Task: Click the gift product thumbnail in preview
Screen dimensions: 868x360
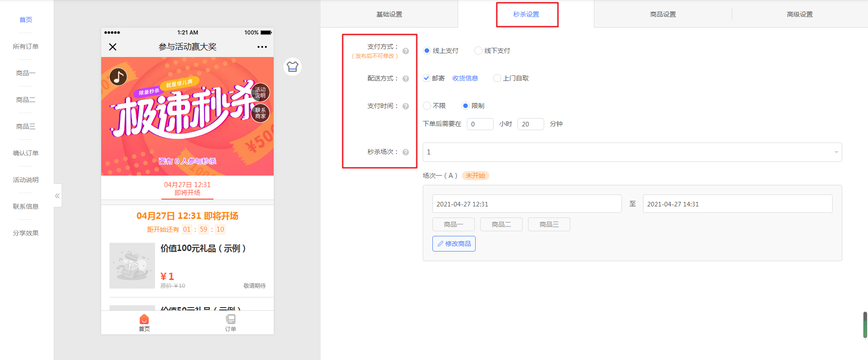Action: coord(132,266)
